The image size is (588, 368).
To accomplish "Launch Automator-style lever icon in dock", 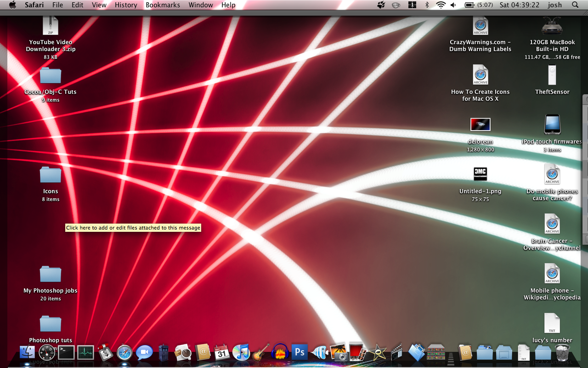I will click(105, 353).
